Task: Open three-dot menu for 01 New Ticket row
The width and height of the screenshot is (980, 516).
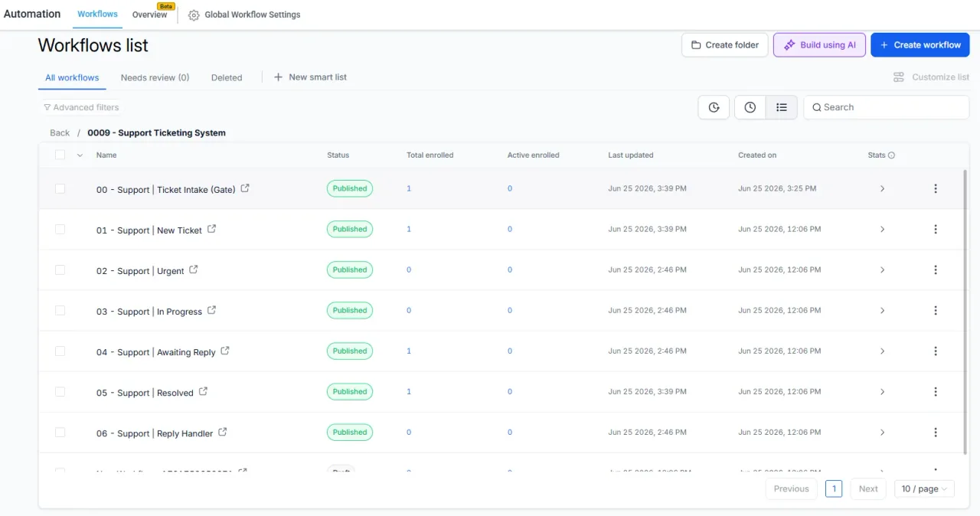Action: coord(936,229)
